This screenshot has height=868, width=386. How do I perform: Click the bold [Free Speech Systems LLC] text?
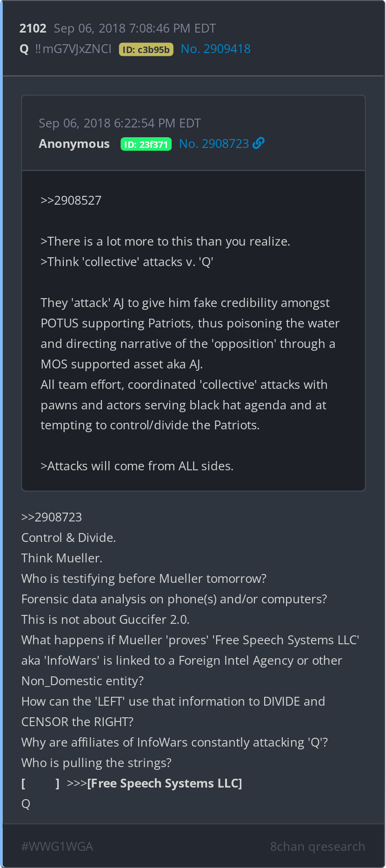(165, 783)
